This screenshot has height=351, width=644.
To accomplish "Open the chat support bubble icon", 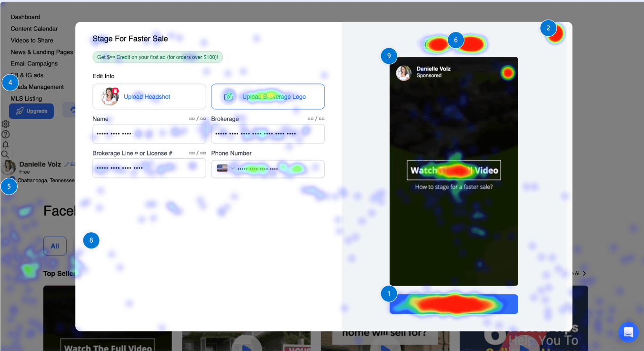I will coord(628,332).
